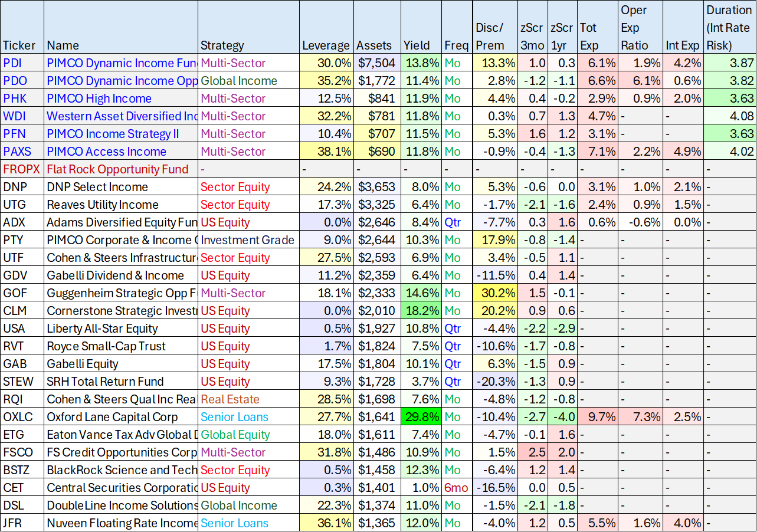Click the -11.5% discount for GDV
This screenshot has width=757, height=532.
(495, 275)
